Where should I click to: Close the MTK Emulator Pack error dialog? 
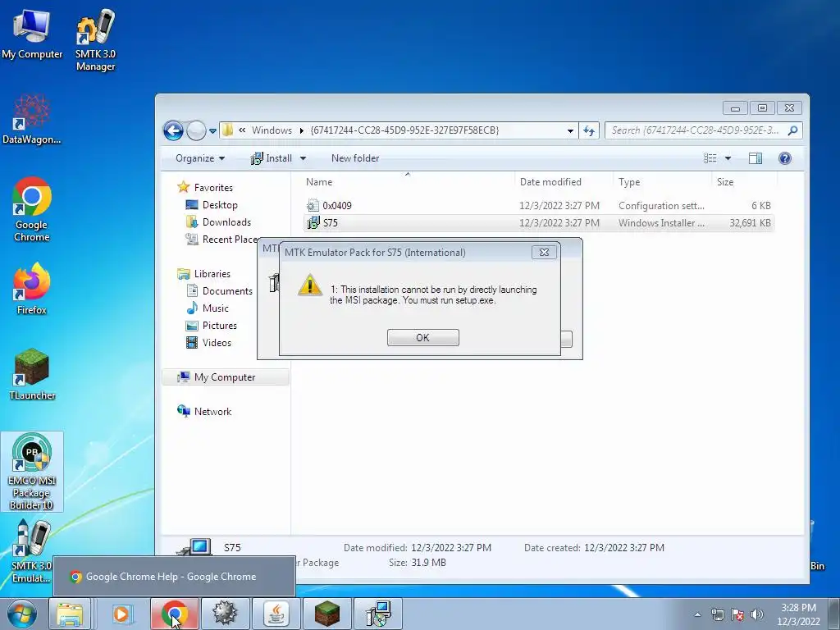click(544, 253)
